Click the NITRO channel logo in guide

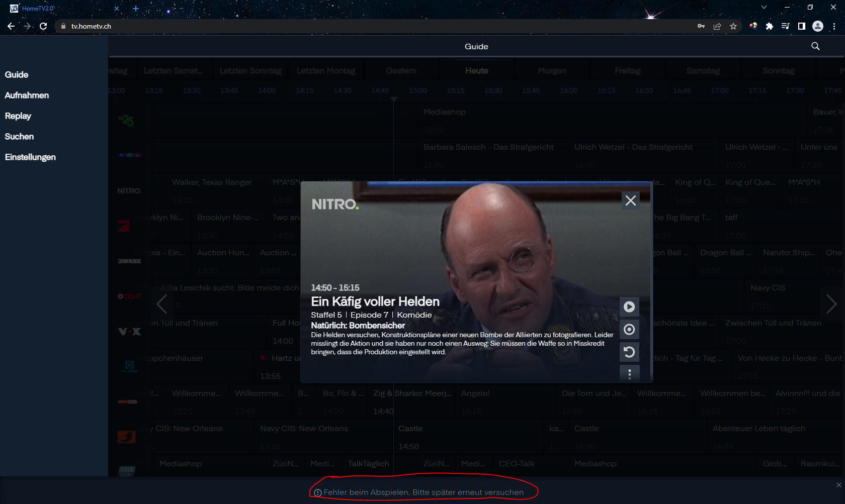point(129,191)
